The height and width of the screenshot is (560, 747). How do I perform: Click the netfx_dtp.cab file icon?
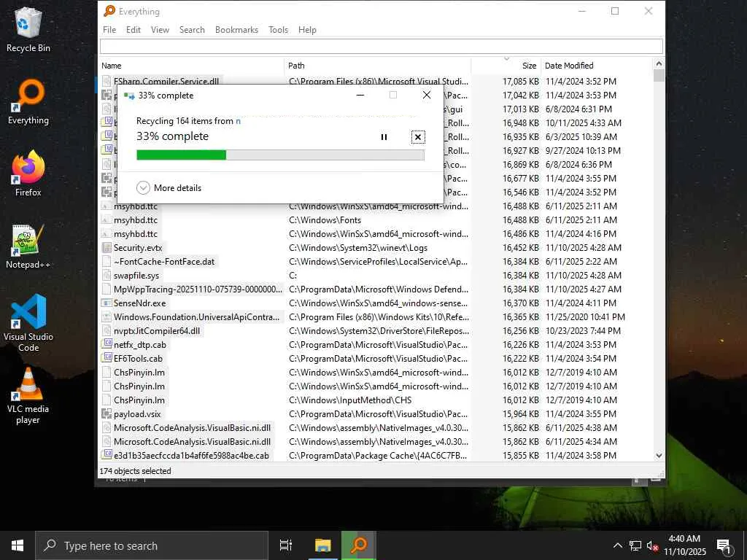[x=107, y=344]
